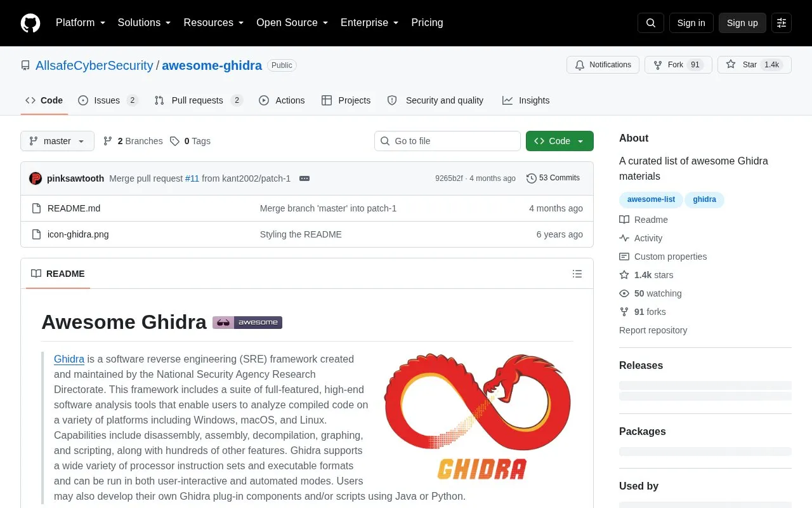Click the Sign in button
812x508 pixels.
click(691, 23)
